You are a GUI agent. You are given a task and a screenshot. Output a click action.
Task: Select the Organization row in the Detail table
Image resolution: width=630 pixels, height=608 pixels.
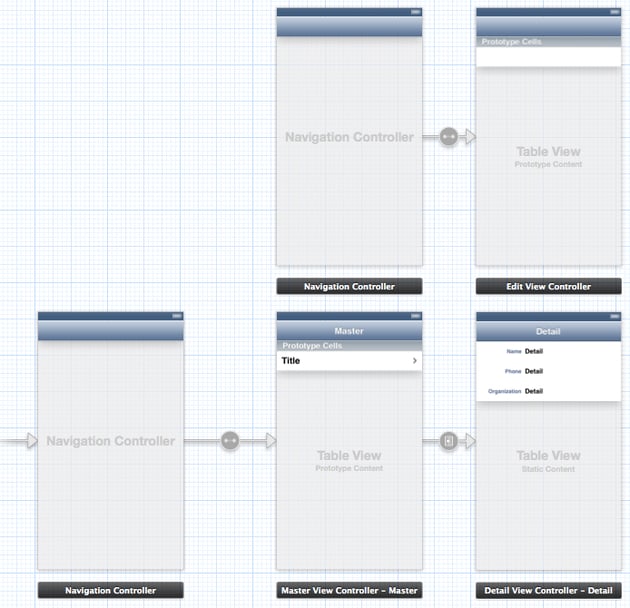coord(548,391)
